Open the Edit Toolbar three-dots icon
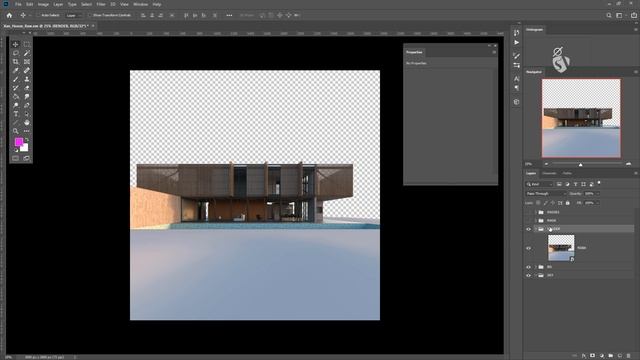This screenshot has height=360, width=640. click(27, 131)
